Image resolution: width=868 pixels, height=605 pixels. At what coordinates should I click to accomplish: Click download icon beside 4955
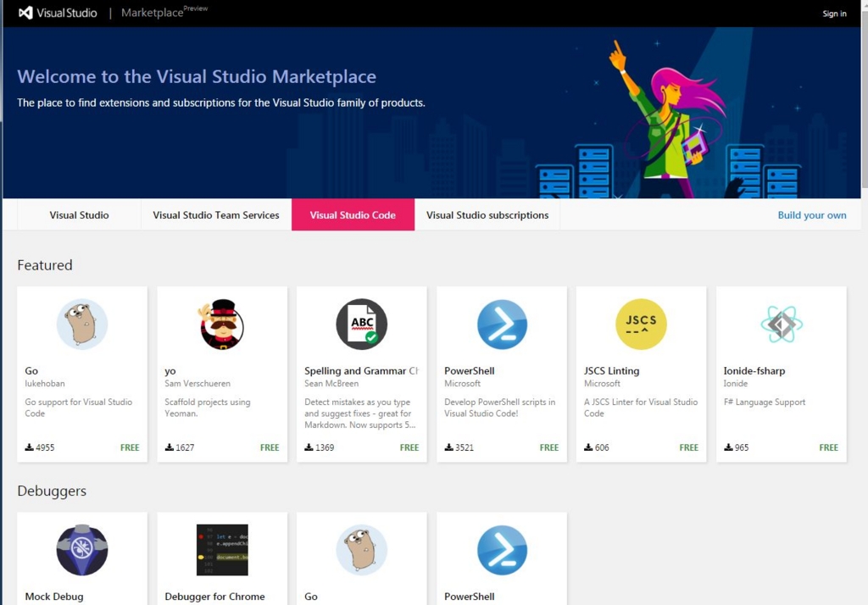coord(29,447)
